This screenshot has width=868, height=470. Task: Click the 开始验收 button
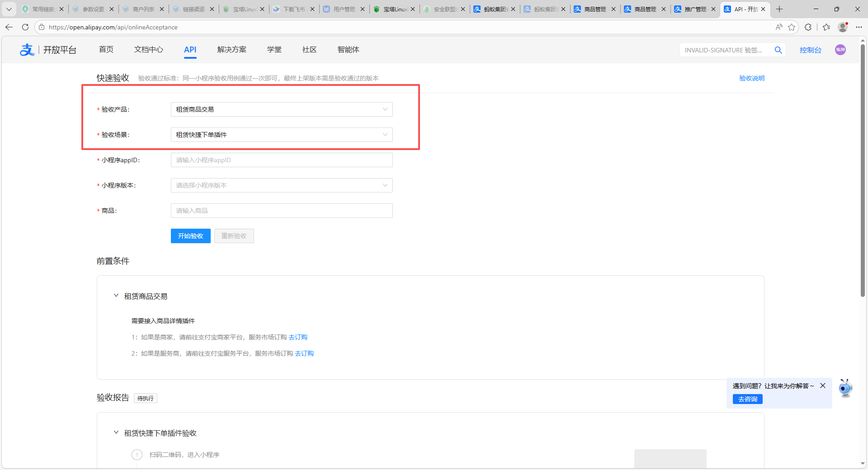point(190,236)
